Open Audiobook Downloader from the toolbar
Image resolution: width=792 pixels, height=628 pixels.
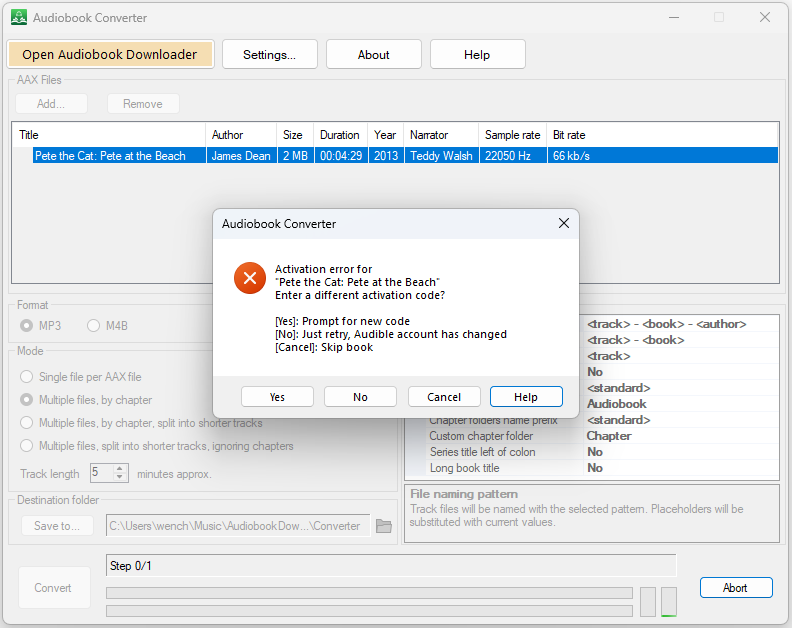point(110,55)
